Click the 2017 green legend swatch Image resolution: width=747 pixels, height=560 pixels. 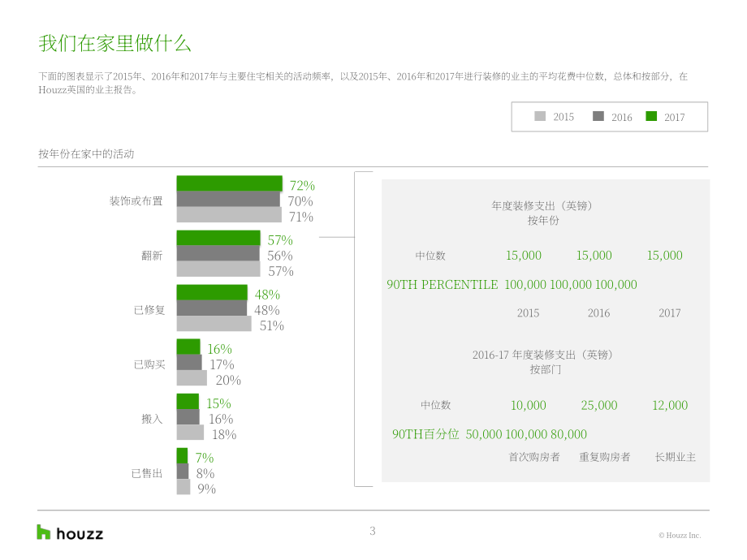(x=651, y=116)
